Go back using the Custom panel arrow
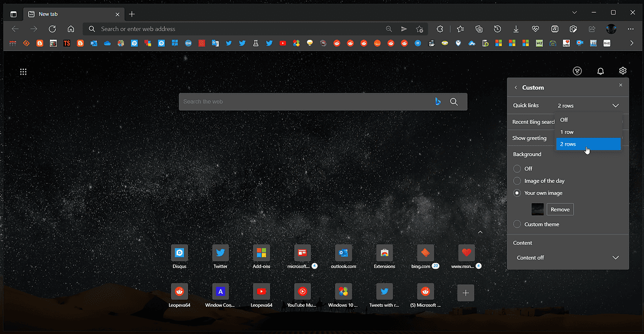This screenshot has height=334, width=644. click(x=515, y=87)
